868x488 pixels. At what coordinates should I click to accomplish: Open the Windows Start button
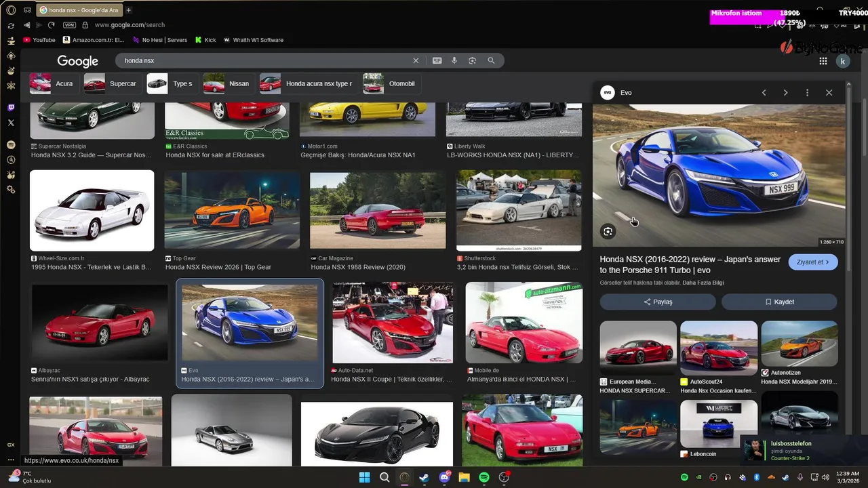click(x=364, y=477)
